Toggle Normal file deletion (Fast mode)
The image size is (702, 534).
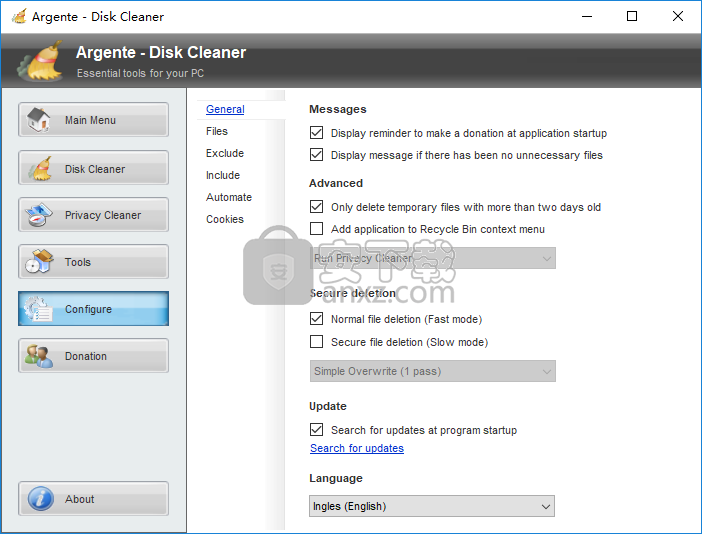[x=317, y=318]
